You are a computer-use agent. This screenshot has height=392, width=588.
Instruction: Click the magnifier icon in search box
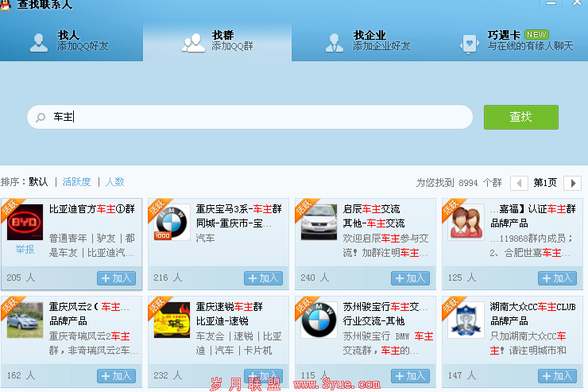[40, 118]
